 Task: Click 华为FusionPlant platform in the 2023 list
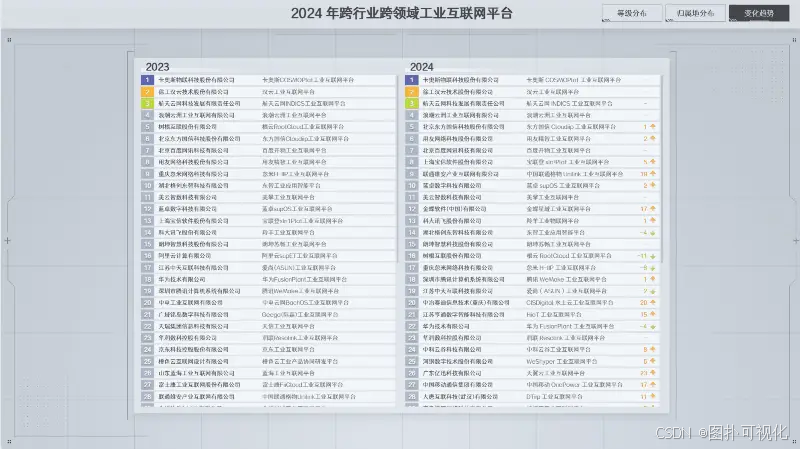[304, 279]
